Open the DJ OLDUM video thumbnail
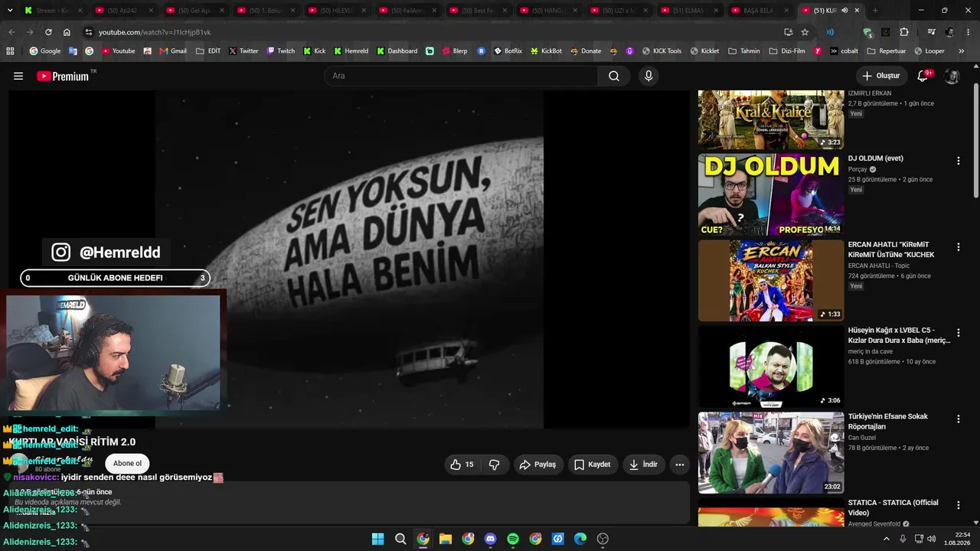Screen dimensions: 980x551 [x=771, y=194]
